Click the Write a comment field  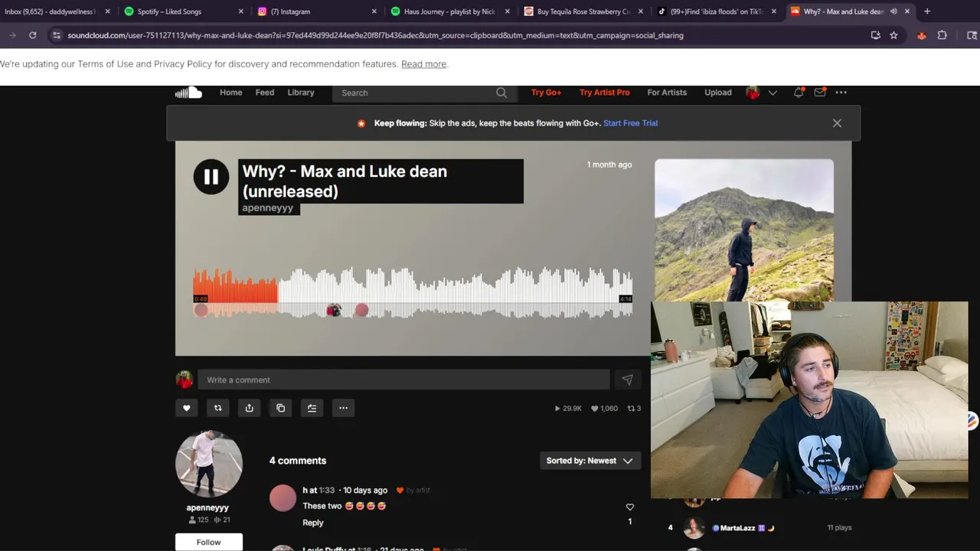point(403,380)
